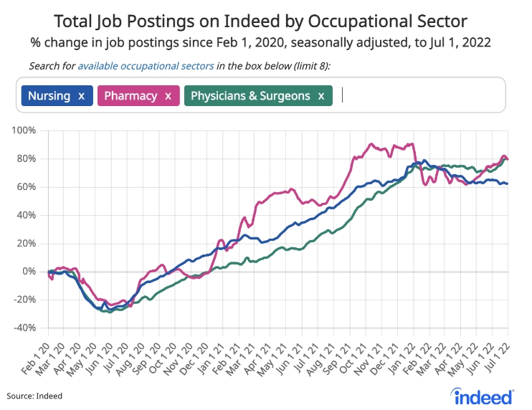Click the chart title text

(266, 19)
